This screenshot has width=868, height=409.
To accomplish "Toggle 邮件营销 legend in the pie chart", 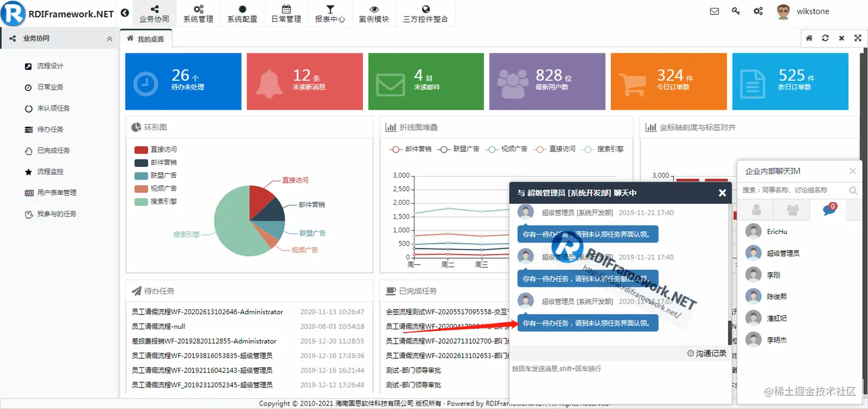I will point(156,163).
